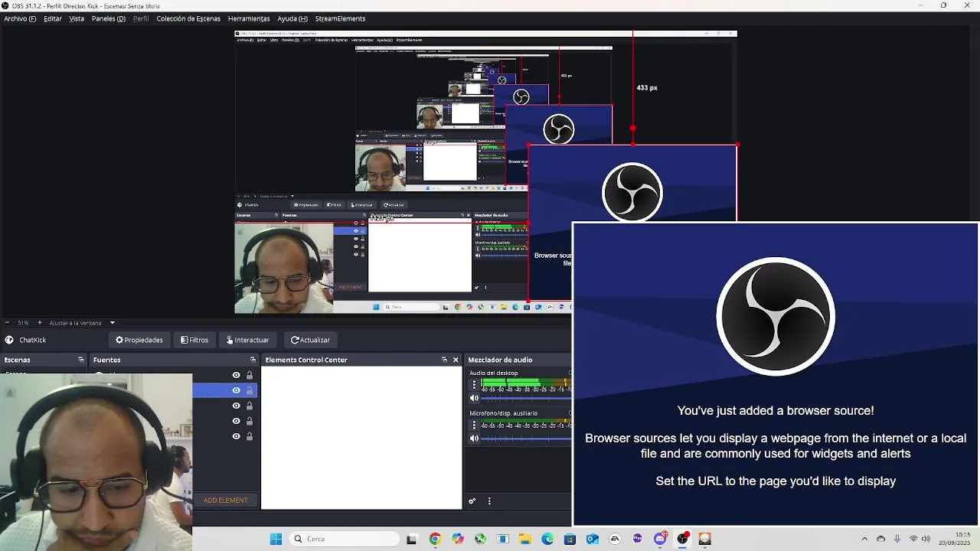Image resolution: width=980 pixels, height=551 pixels.
Task: Open Copilot from the taskbar
Action: [x=458, y=539]
